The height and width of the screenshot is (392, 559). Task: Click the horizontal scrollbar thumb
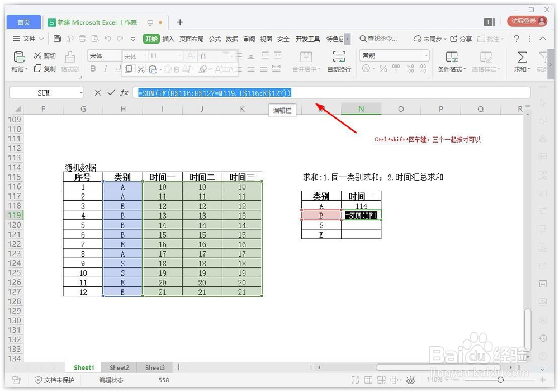[x=438, y=367]
